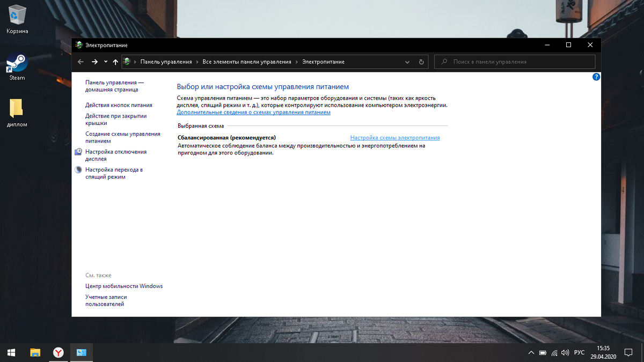This screenshot has width=644, height=362.
Task: Minimize the Электропитание window
Action: tap(546, 45)
